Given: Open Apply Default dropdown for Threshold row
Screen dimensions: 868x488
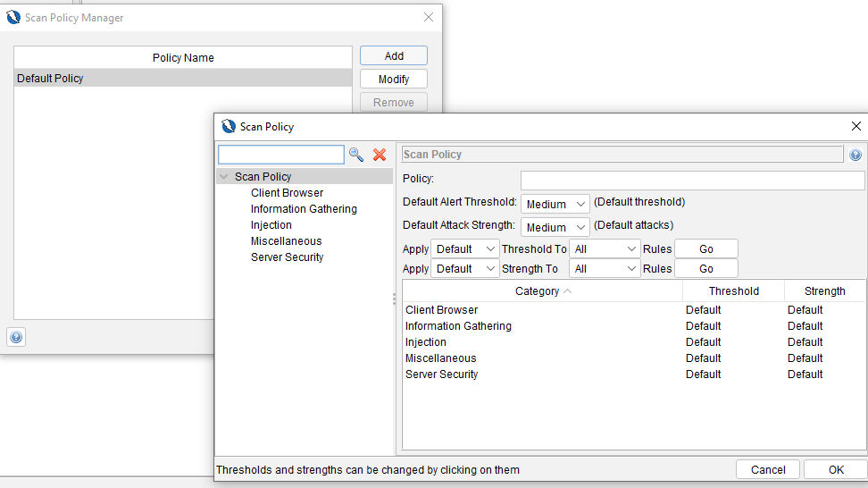Looking at the screenshot, I should [x=465, y=249].
